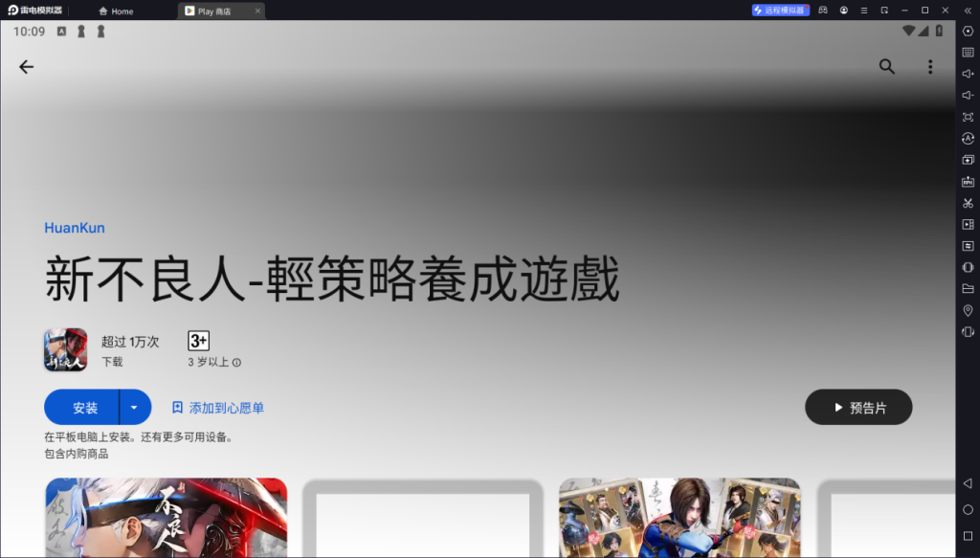Increase emulator volume
Image resolution: width=980 pixels, height=558 pixels.
pyautogui.click(x=968, y=74)
